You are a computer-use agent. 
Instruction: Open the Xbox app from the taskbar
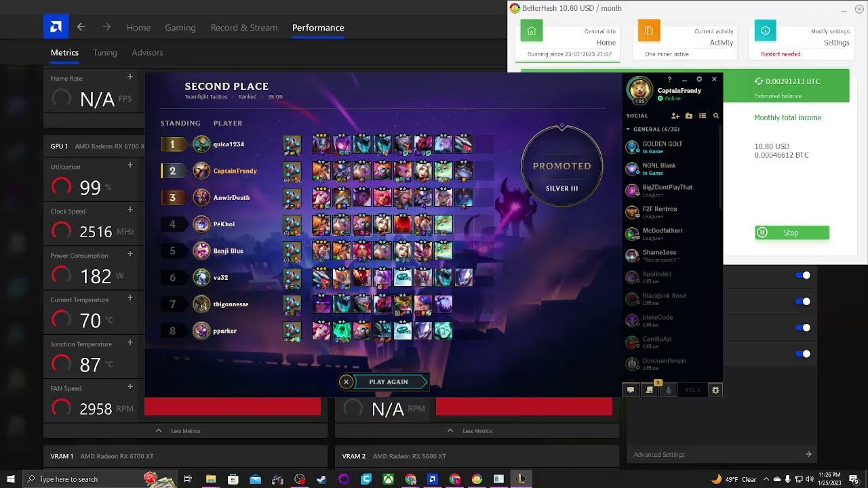click(389, 479)
